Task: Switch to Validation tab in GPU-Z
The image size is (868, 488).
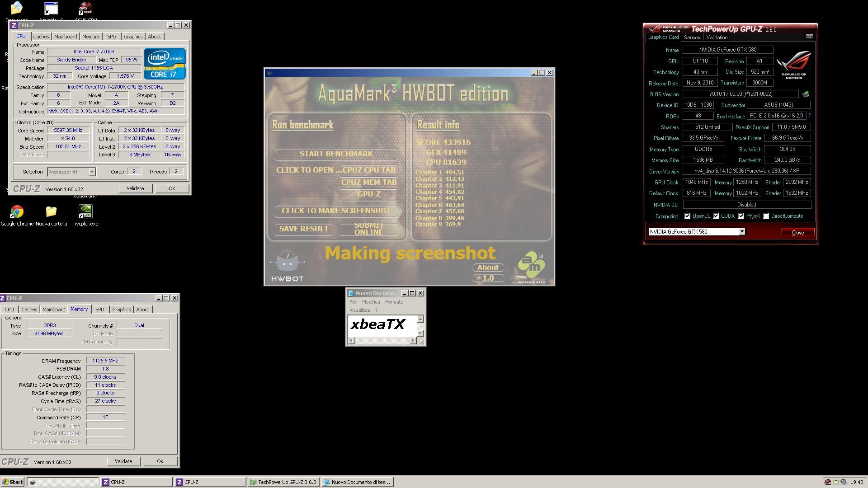Action: coord(717,38)
